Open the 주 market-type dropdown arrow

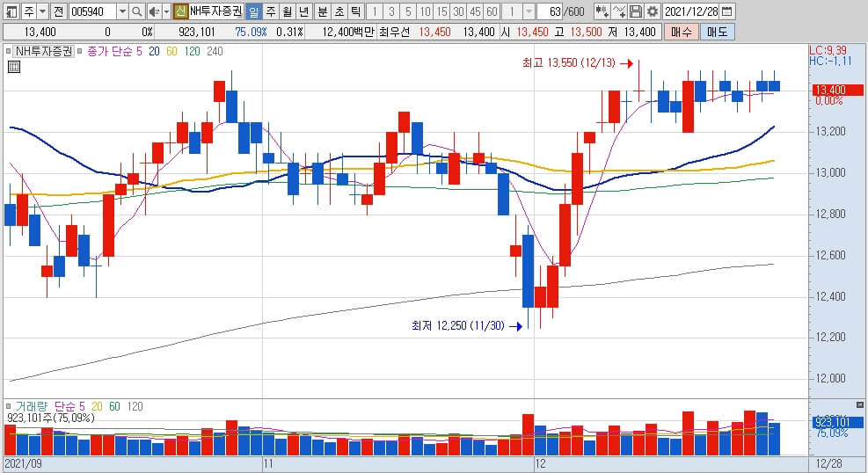[x=42, y=11]
